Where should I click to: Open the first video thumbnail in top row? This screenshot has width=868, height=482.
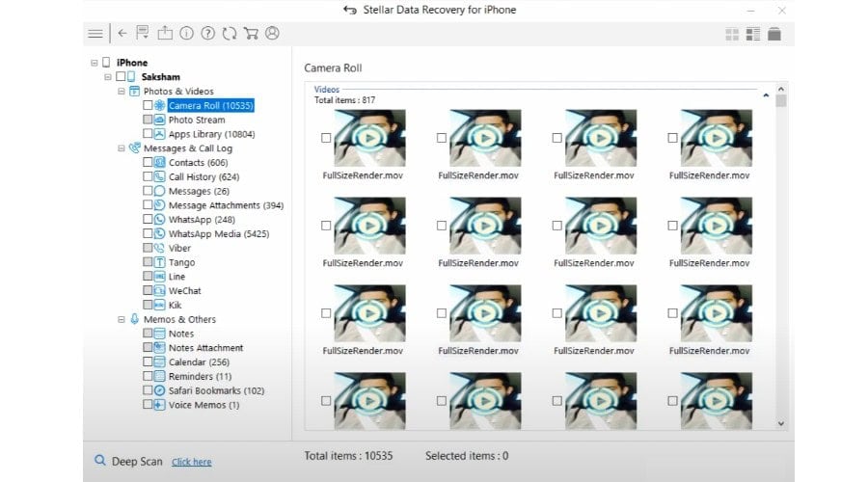click(369, 138)
